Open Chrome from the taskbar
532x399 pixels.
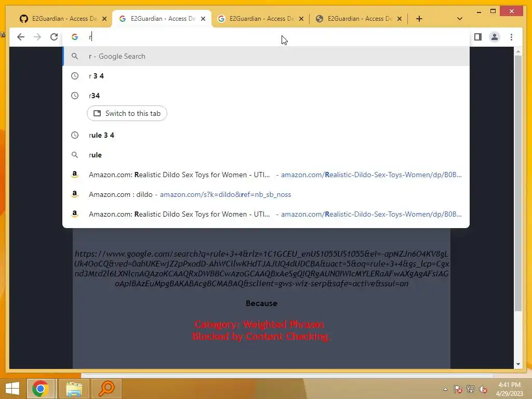41,389
